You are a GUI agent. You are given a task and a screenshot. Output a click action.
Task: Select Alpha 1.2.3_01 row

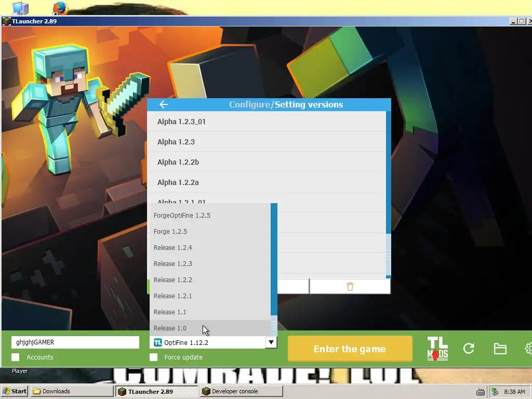267,122
